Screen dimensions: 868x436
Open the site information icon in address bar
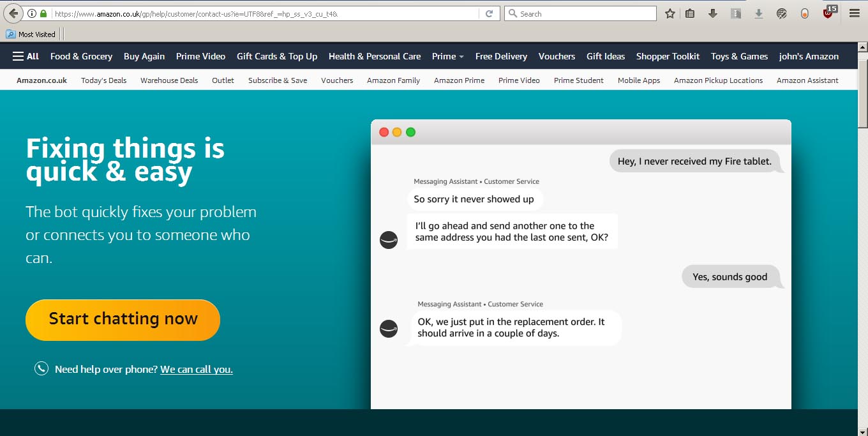point(32,13)
